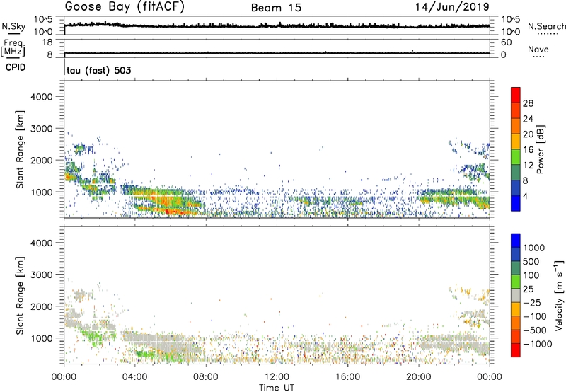Click '-1000' on velocity colorbar
Viewport: 566px width, 392px height.
(x=537, y=344)
